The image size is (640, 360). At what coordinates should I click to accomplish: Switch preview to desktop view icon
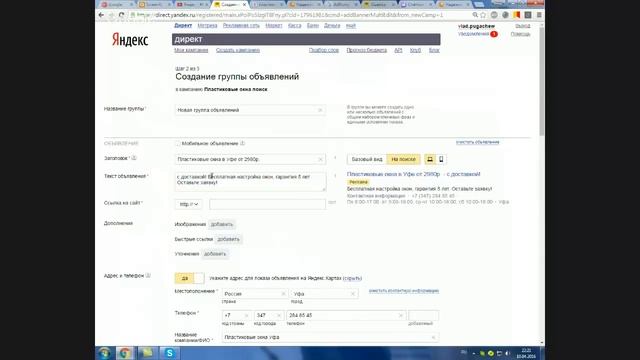(x=430, y=159)
